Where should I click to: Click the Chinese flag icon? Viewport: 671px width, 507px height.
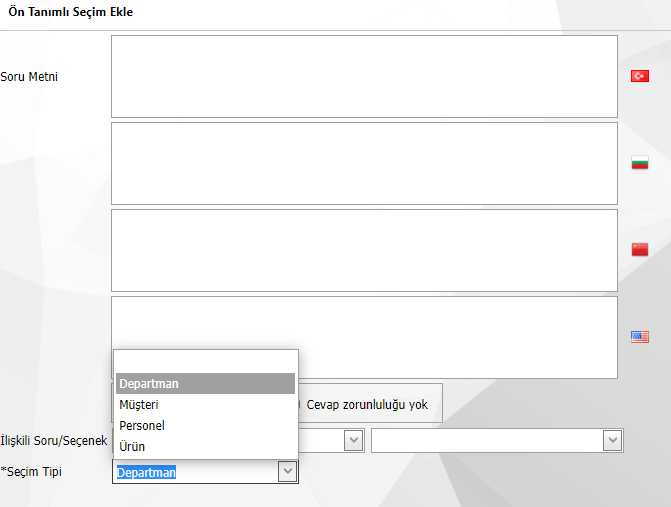[640, 249]
